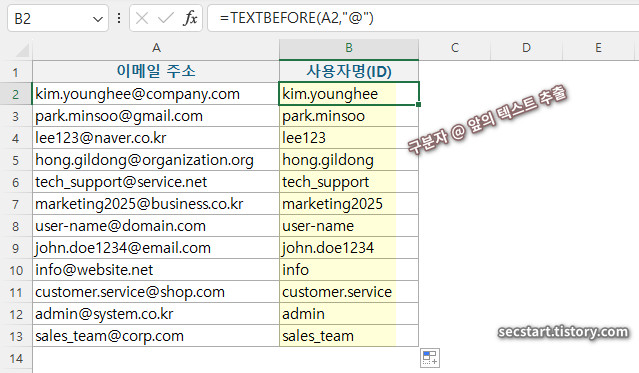This screenshot has width=639, height=373.
Task: Select result cell customer.service in column B
Action: 349,292
